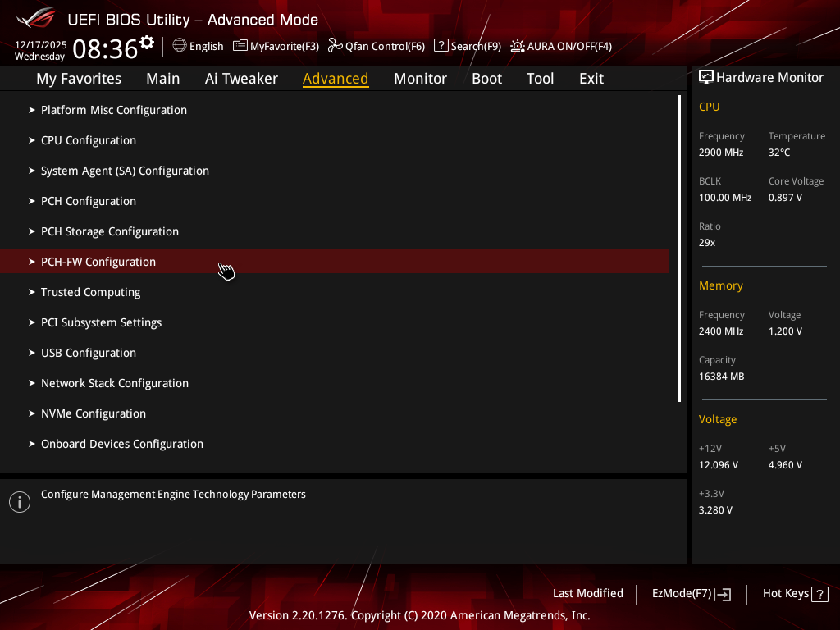This screenshot has height=630, width=840.
Task: Toggle AURA ON/OFF lighting icon
Action: [x=518, y=46]
